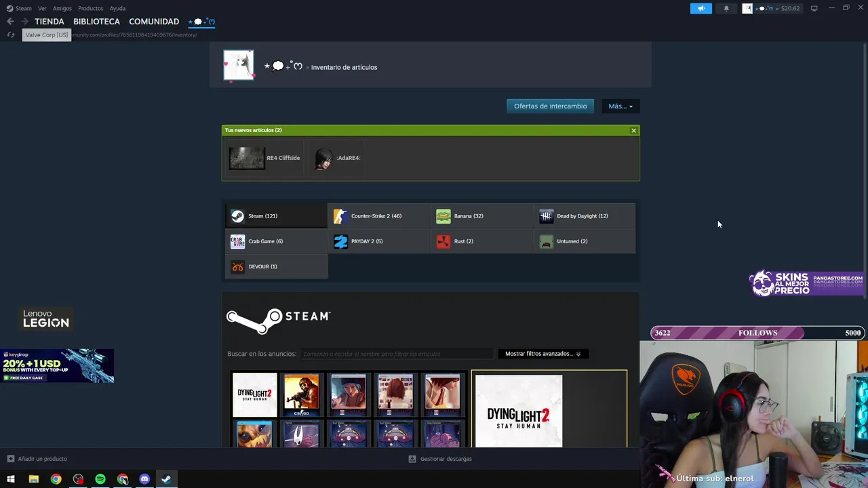Open Discord from the taskbar

(144, 479)
